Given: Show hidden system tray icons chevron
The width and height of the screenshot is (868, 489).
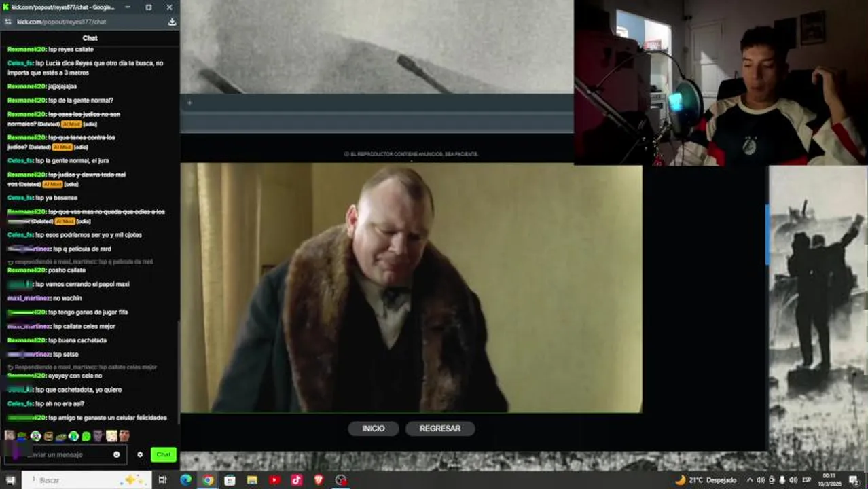Looking at the screenshot, I should pyautogui.click(x=750, y=480).
